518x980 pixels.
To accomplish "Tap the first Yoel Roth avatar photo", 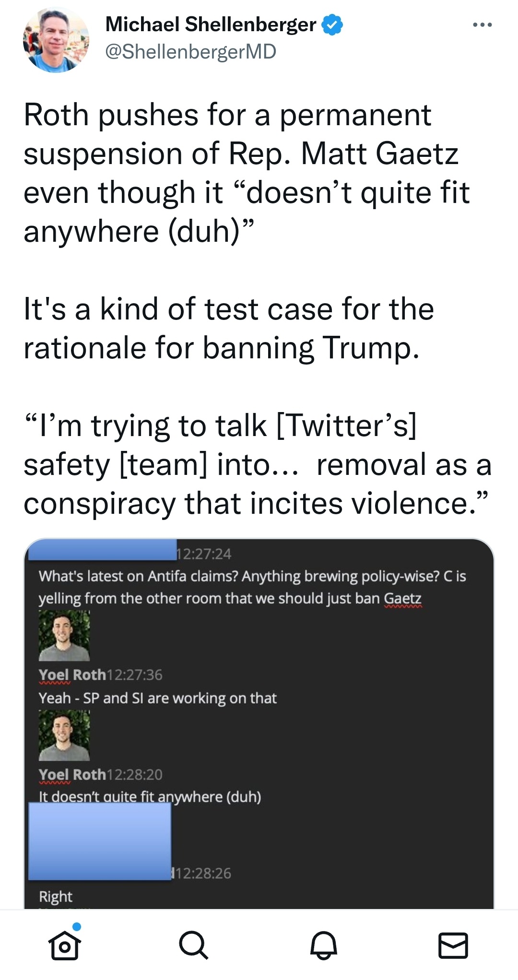I will [x=64, y=636].
